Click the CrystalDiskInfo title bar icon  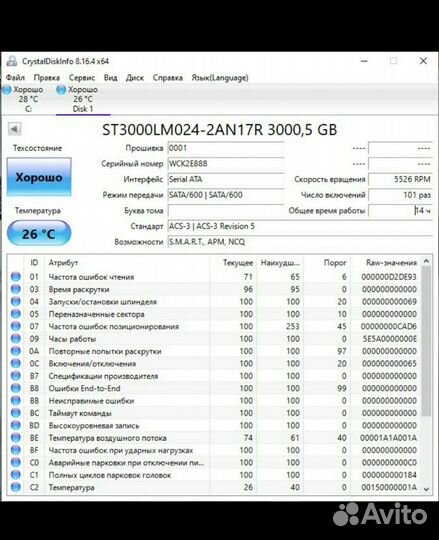pyautogui.click(x=12, y=61)
